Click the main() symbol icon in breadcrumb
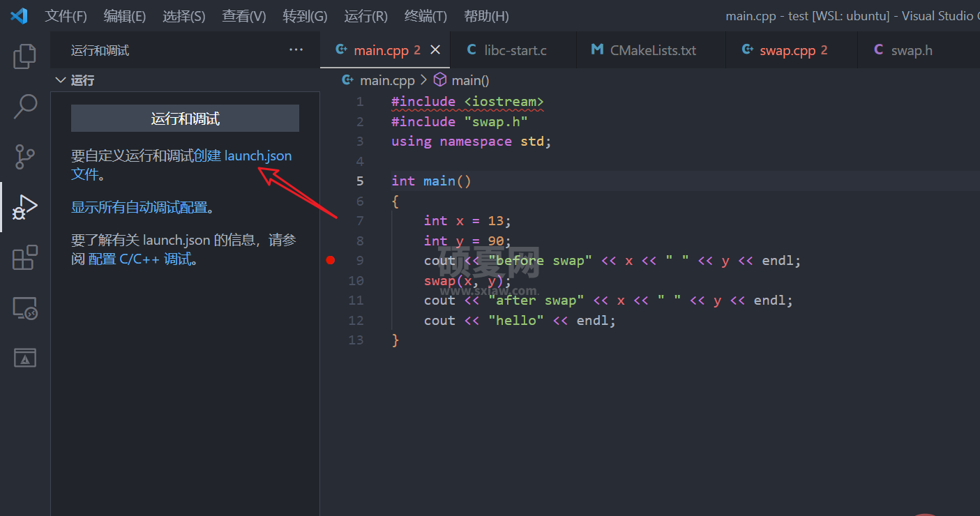The height and width of the screenshot is (516, 980). [440, 80]
